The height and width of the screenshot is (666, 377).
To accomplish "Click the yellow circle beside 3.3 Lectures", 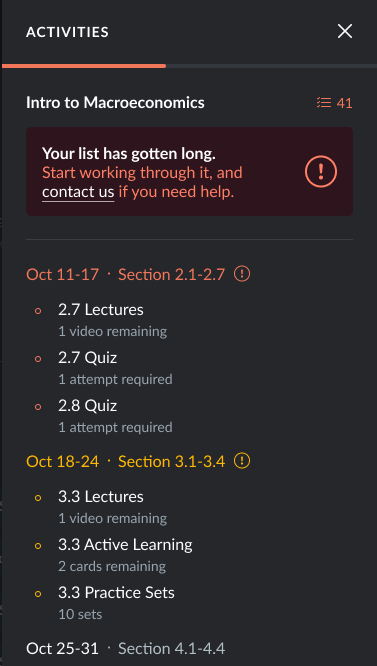I will 38,498.
